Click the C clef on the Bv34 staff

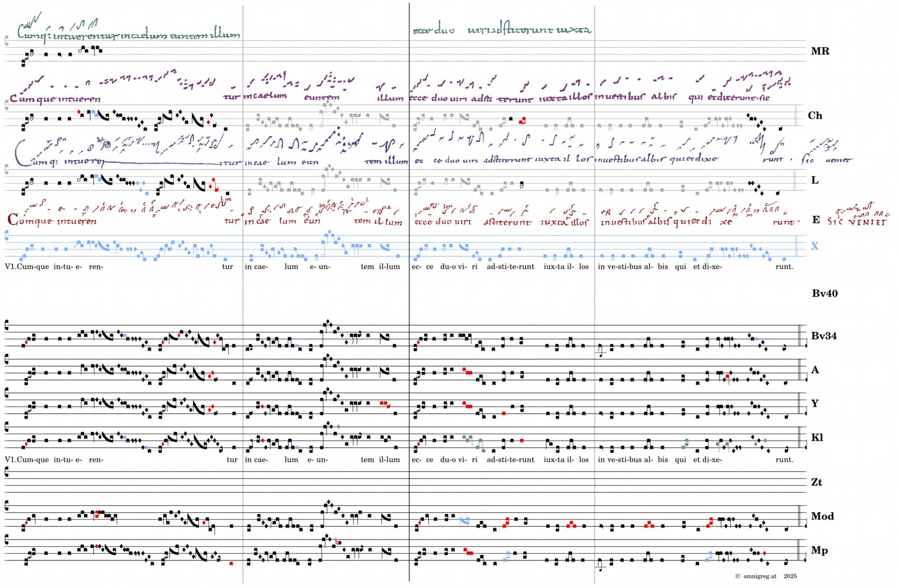(7, 326)
